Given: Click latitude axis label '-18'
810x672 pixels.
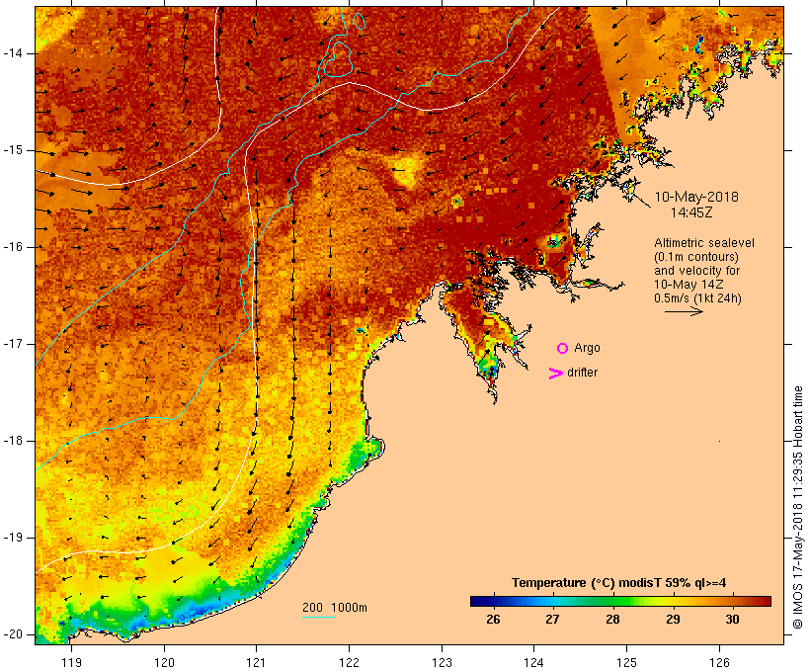Looking at the screenshot, I should pyautogui.click(x=13, y=441).
